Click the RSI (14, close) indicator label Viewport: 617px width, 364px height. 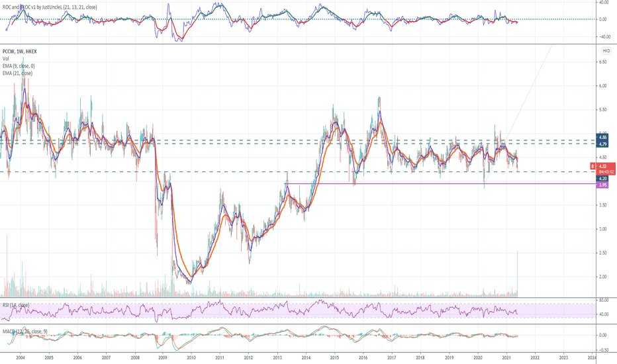click(16, 305)
